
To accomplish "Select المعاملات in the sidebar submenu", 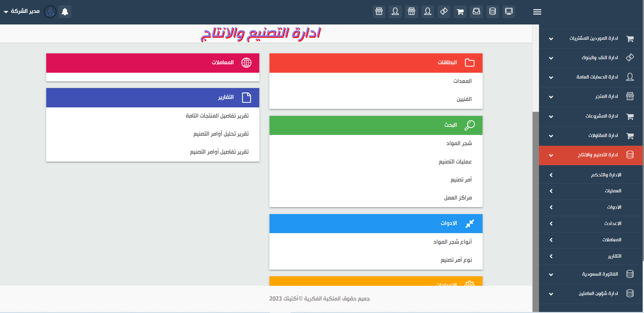I will click(x=612, y=240).
